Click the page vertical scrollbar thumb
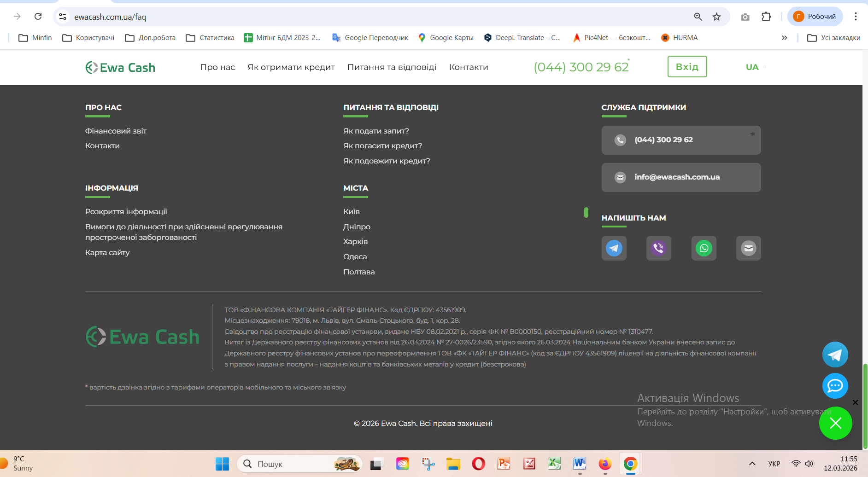Image resolution: width=868 pixels, height=477 pixels. click(x=865, y=406)
